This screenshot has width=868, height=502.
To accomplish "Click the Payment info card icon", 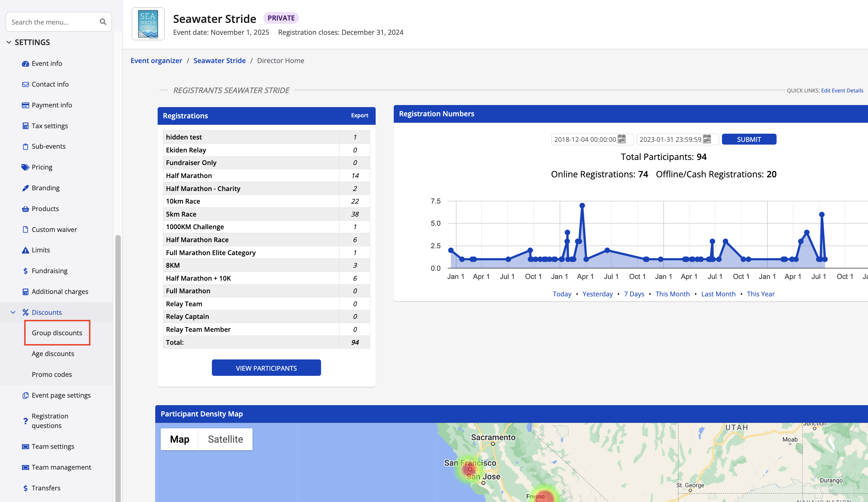I will [25, 105].
